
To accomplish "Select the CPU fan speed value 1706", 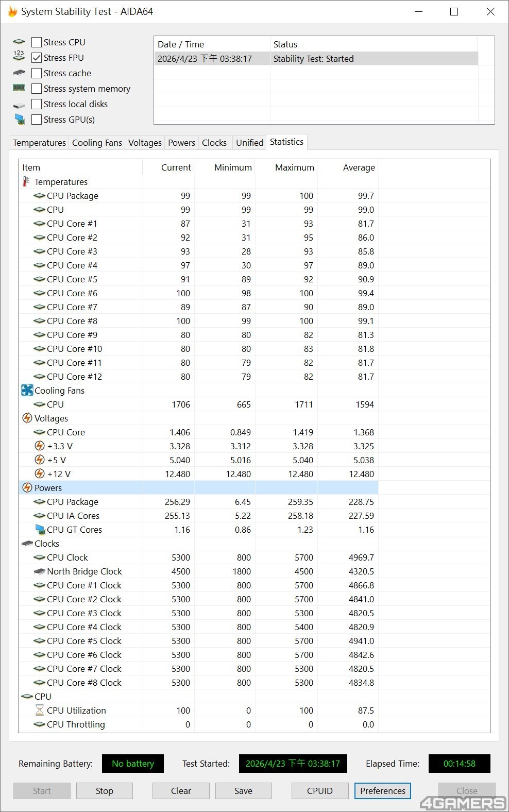I will tap(181, 404).
